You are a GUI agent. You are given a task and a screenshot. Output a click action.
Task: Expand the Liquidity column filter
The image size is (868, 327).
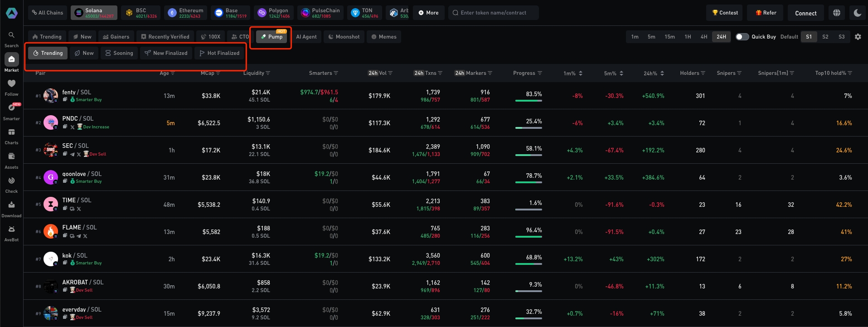(x=268, y=73)
